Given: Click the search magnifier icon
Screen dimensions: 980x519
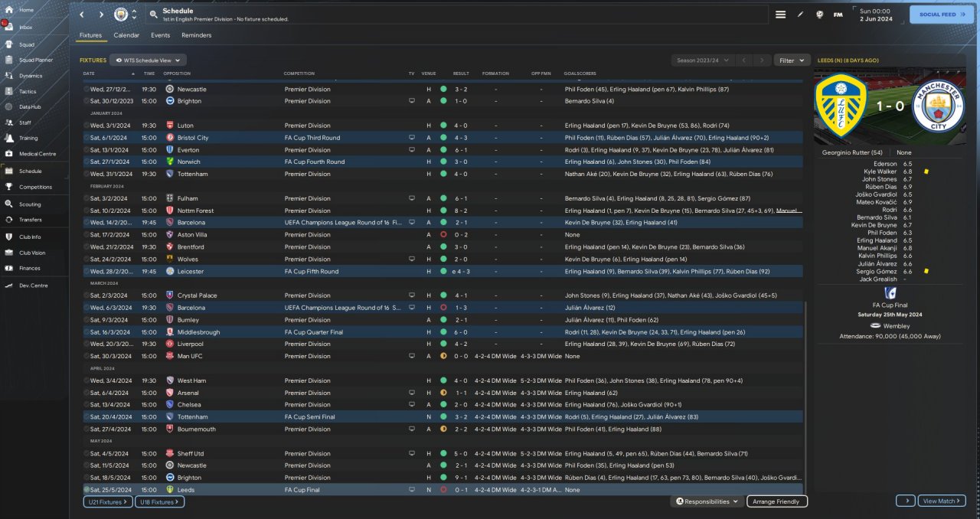Looking at the screenshot, I should coord(153,15).
